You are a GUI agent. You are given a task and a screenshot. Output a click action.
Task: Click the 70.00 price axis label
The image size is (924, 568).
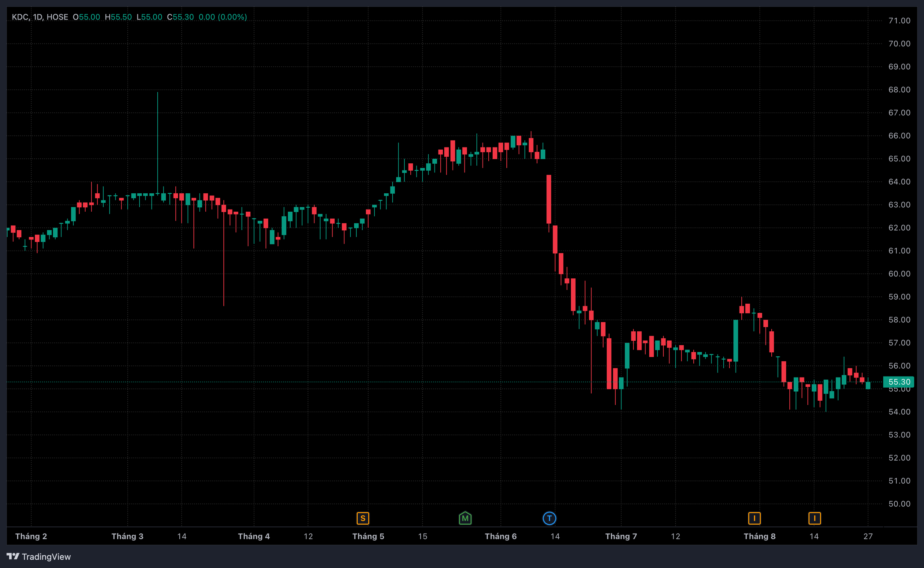899,44
